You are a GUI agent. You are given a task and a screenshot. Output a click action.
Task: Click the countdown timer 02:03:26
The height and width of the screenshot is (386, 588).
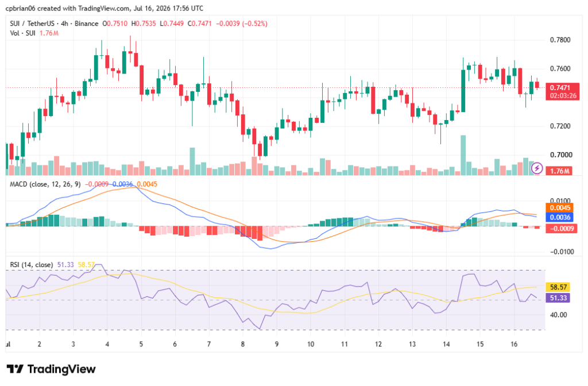point(563,96)
